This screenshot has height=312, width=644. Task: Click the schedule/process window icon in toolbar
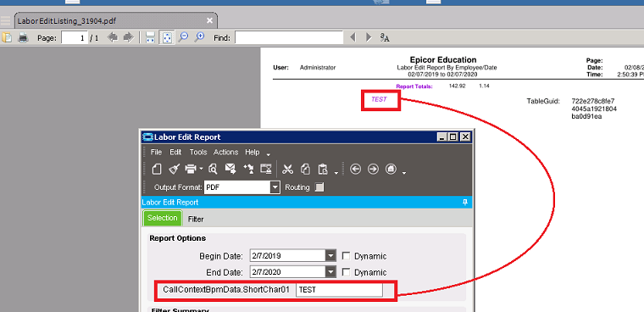click(266, 169)
